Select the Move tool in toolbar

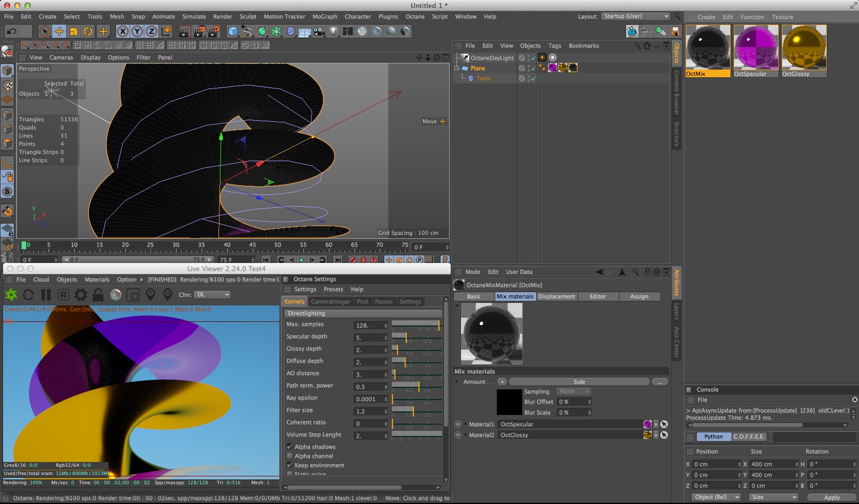59,31
